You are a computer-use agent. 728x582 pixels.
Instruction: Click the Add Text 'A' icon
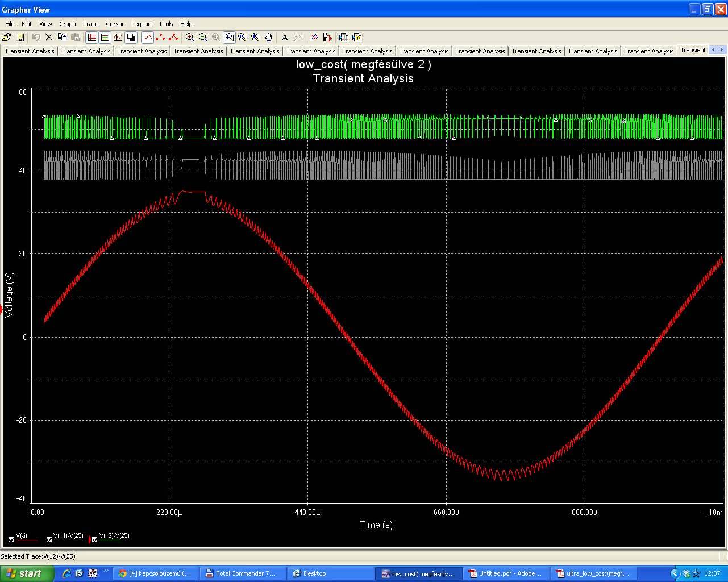coord(285,38)
